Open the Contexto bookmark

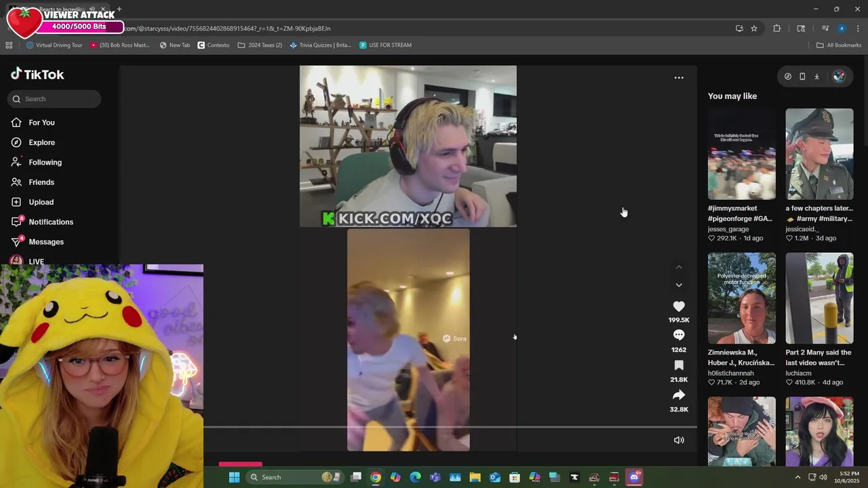(214, 45)
